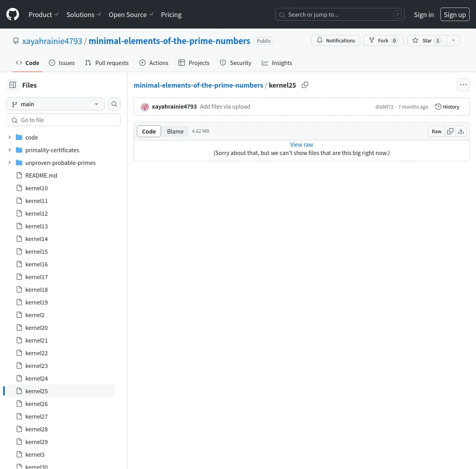Click the commit author name xayahrainie4793

(x=174, y=107)
